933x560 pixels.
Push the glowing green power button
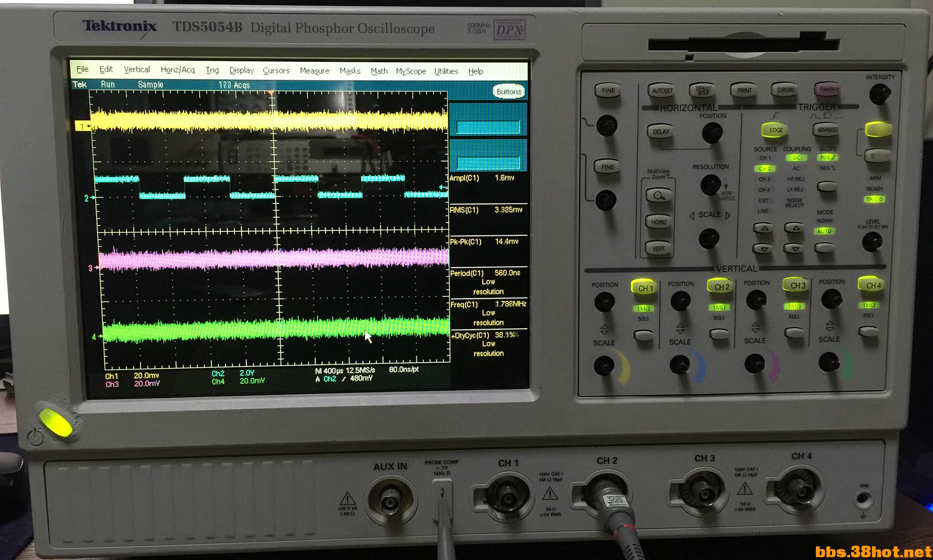(56, 423)
